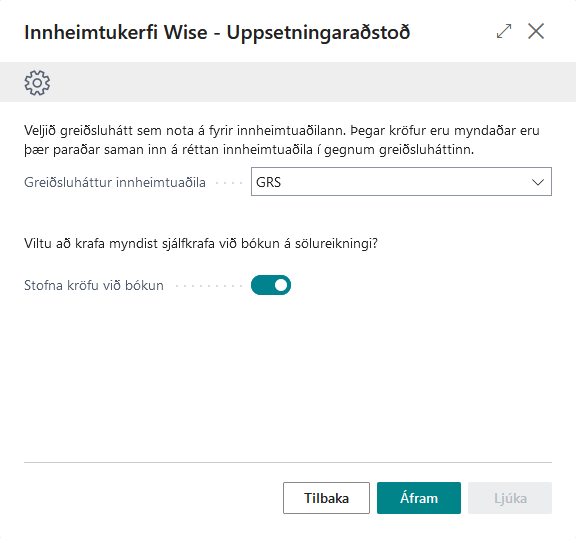The image size is (576, 538).
Task: Click the dotted leader after Stofna kröfu label
Action: 209,286
